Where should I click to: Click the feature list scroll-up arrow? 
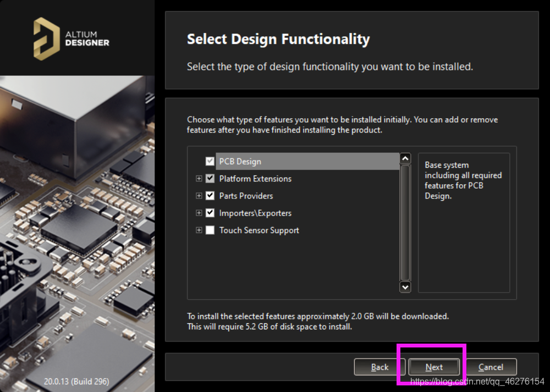pos(405,158)
